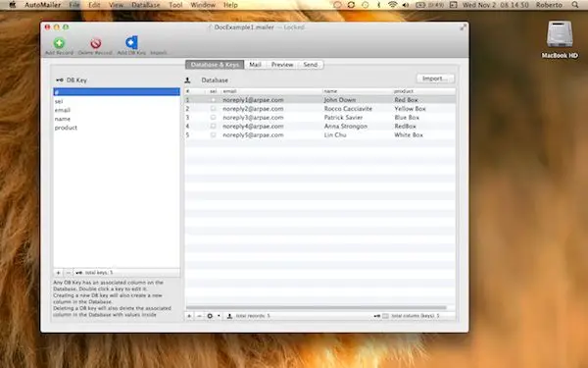Click the Wi-Fi status icon in the menu bar
The height and width of the screenshot is (368, 588).
[392, 5]
